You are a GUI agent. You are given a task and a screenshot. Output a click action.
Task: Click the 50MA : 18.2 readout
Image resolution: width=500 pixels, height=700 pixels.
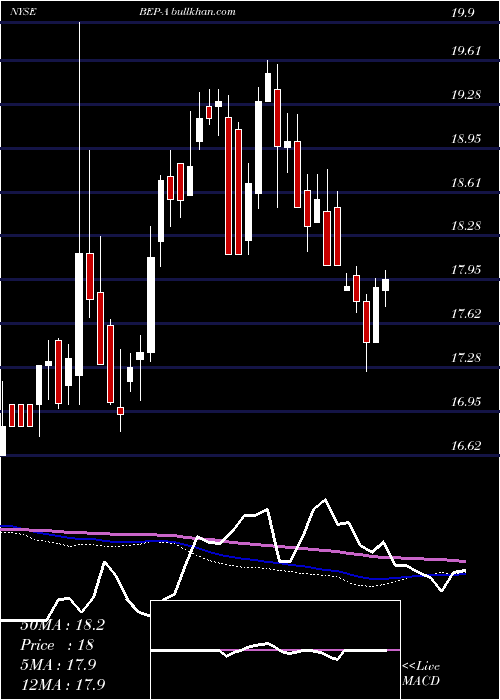(x=62, y=625)
